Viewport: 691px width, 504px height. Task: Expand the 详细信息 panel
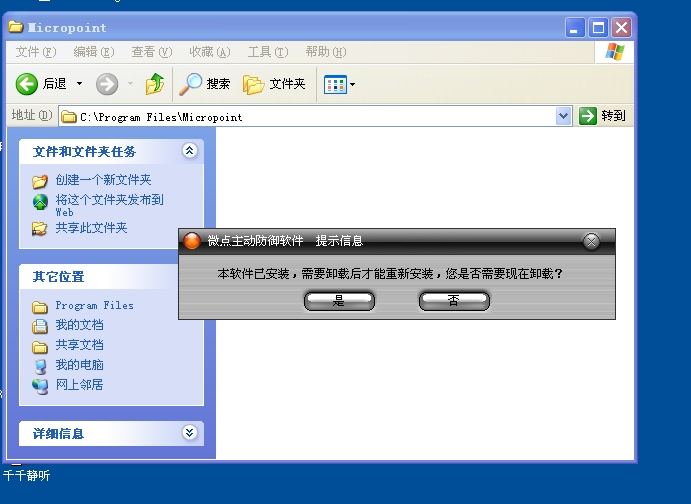pos(189,433)
